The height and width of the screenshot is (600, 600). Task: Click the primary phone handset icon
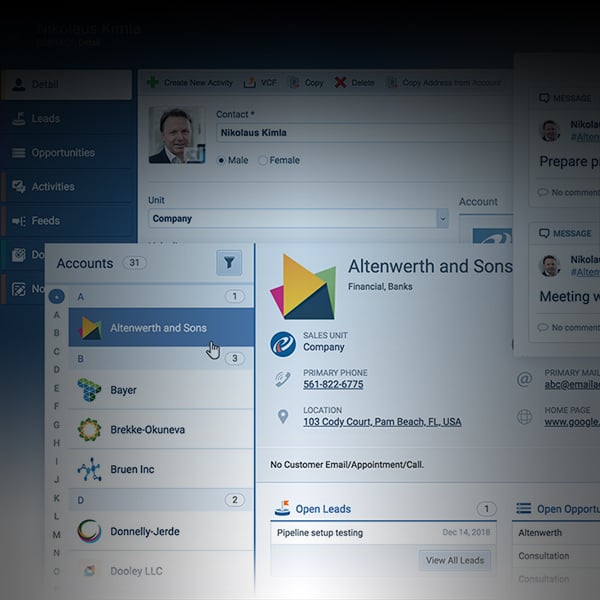coord(283,379)
